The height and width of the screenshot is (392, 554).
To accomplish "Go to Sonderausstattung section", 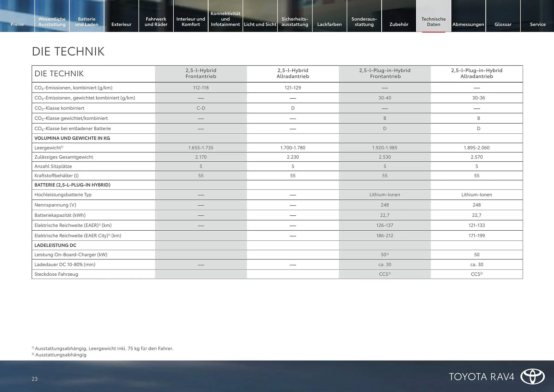I will click(x=364, y=22).
